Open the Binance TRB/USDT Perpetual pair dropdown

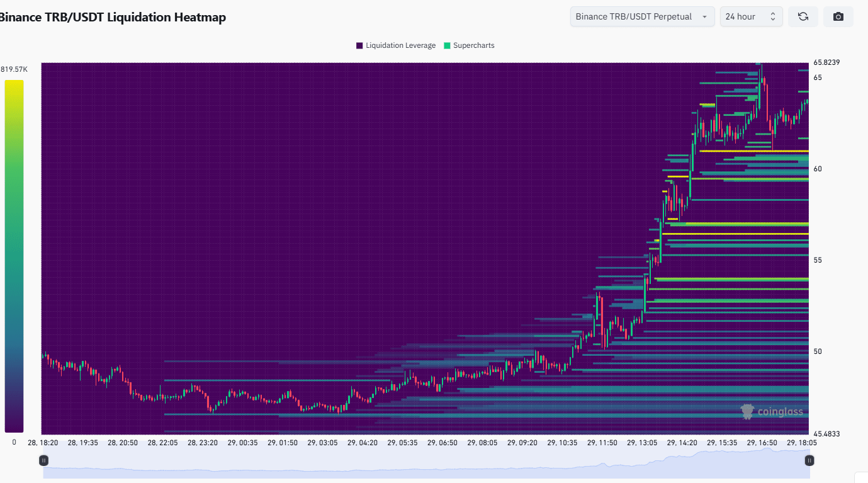642,16
